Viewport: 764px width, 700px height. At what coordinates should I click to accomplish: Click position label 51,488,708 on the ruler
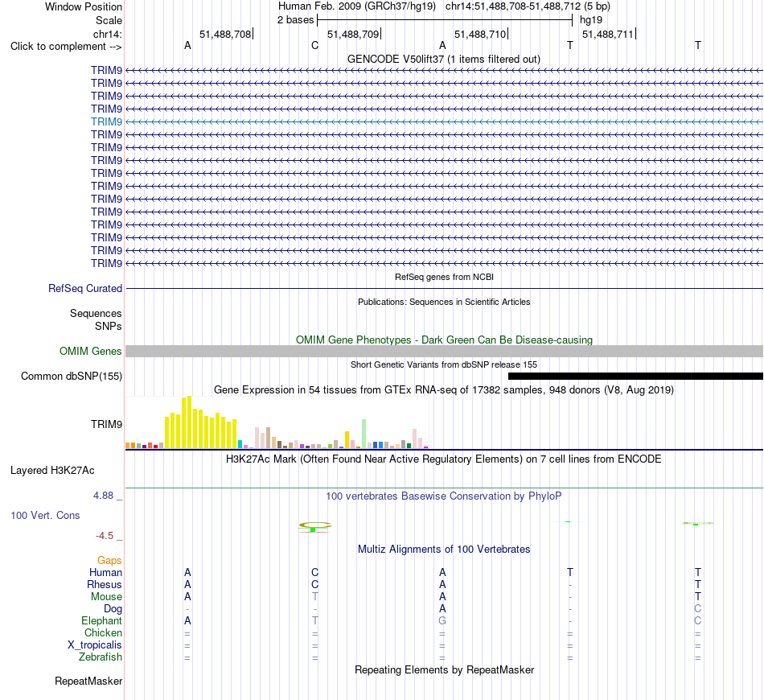225,34
